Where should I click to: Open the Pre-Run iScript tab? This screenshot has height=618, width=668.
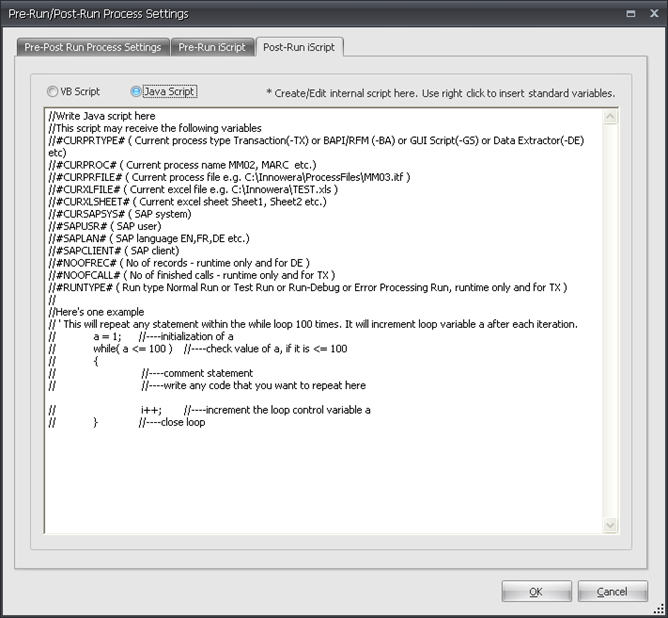pyautogui.click(x=211, y=47)
